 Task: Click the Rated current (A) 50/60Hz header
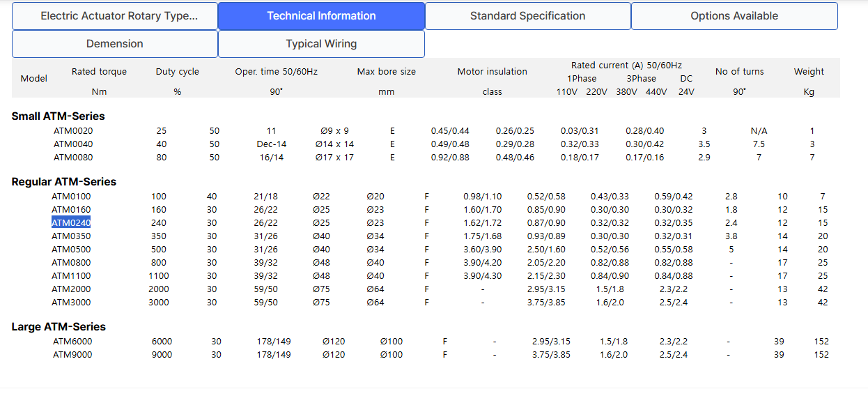(x=626, y=65)
